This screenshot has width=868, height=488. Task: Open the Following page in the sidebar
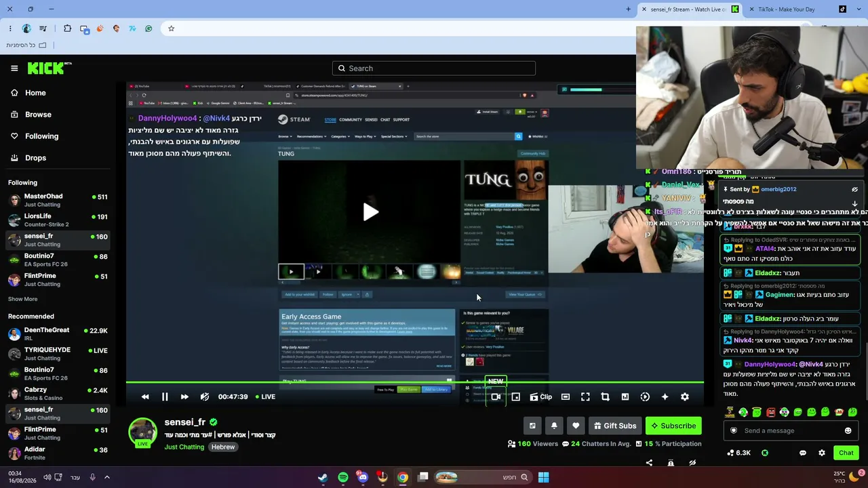point(34,136)
